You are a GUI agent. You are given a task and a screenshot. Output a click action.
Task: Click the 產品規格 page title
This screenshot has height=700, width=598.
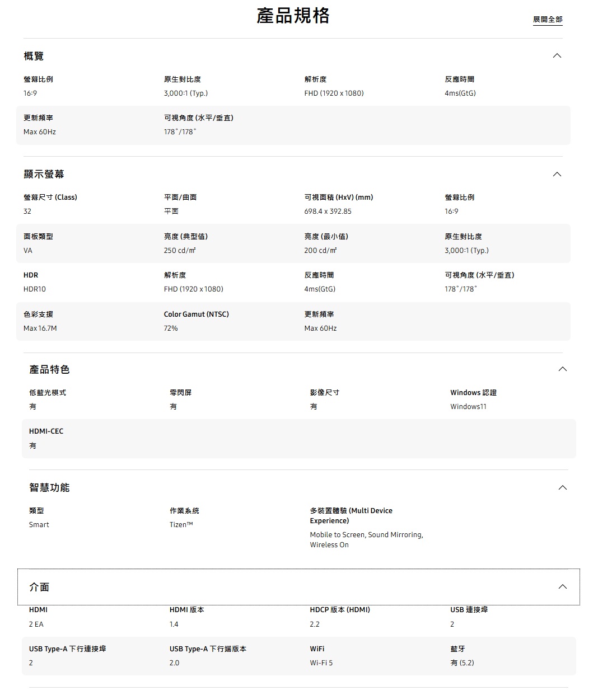tap(293, 16)
